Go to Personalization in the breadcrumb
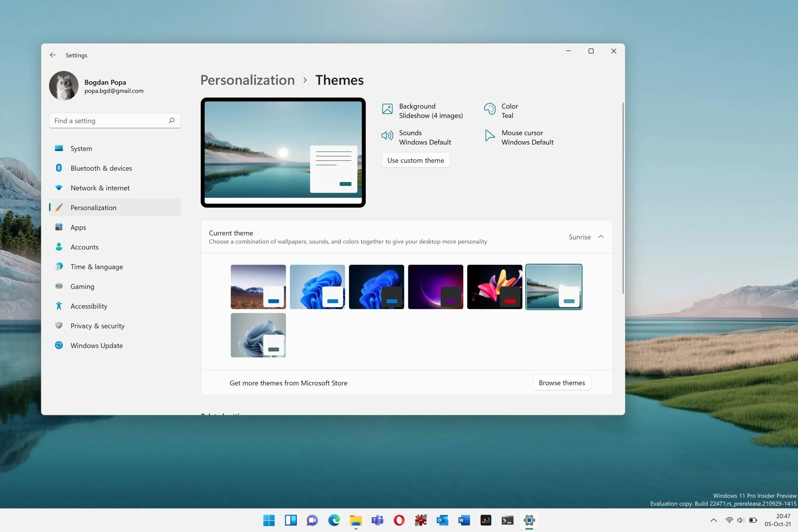798x532 pixels. (x=247, y=80)
